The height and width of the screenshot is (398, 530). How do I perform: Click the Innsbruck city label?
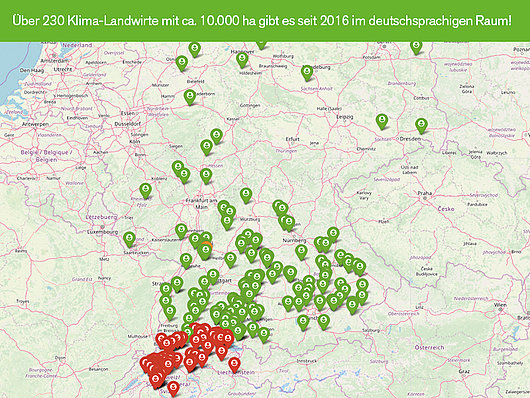[x=307, y=361]
